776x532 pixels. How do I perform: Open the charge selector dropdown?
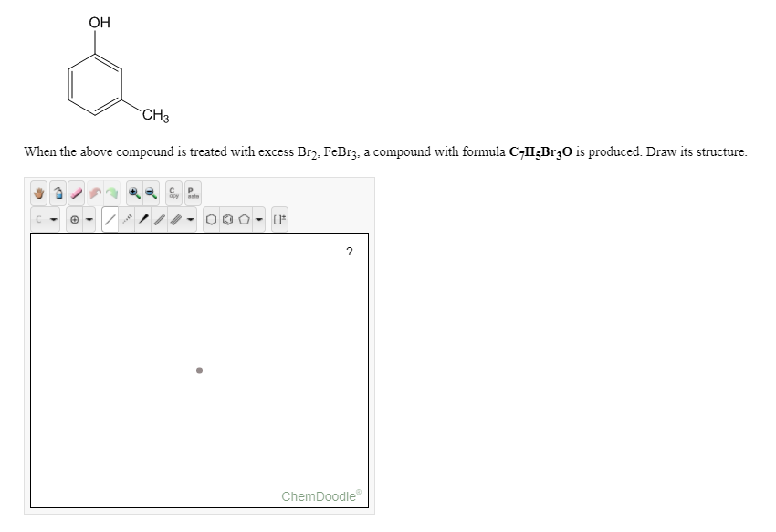89,219
